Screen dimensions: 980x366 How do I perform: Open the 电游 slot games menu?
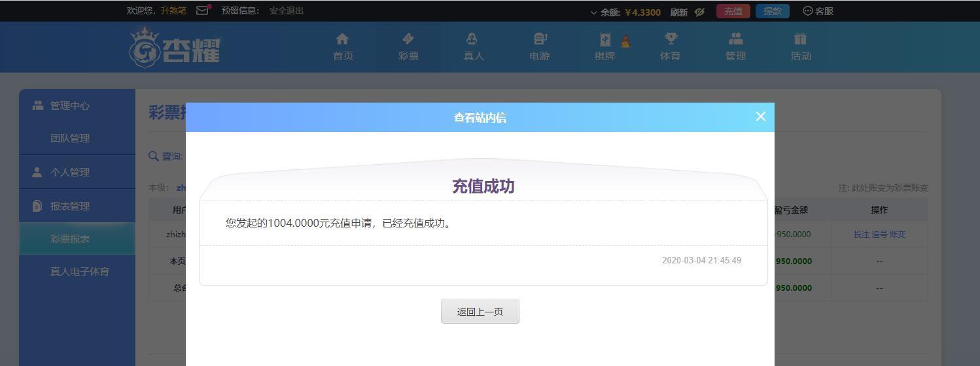coord(539,47)
